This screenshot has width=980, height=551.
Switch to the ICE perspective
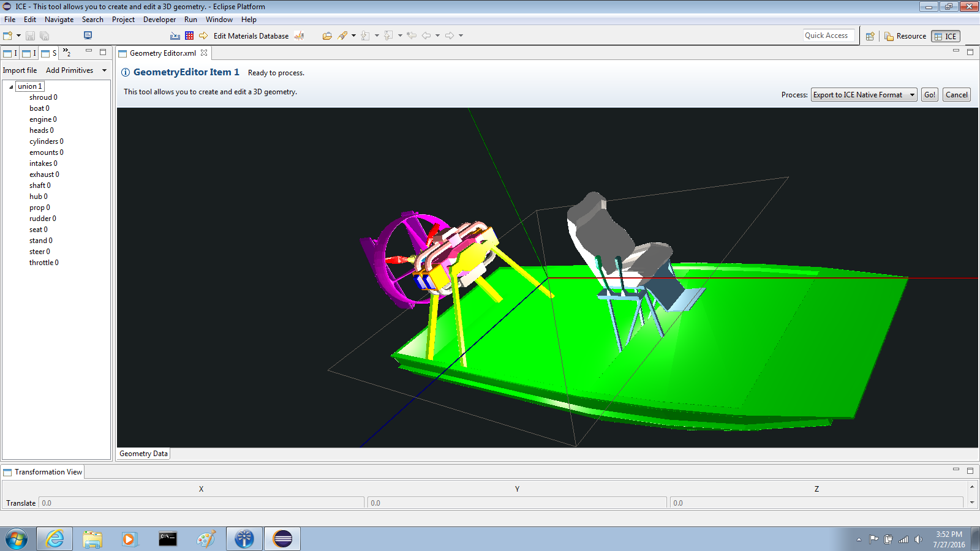(945, 36)
